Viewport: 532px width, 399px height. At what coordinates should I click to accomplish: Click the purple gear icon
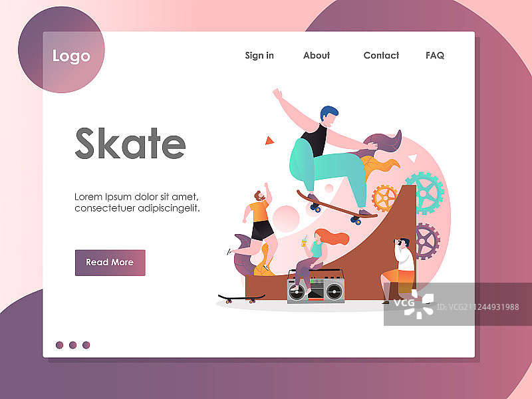tap(427, 241)
